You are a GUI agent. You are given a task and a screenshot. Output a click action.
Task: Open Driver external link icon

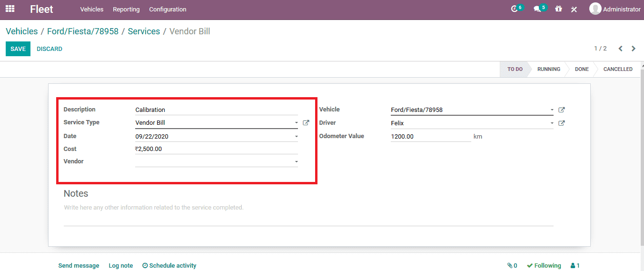(562, 123)
